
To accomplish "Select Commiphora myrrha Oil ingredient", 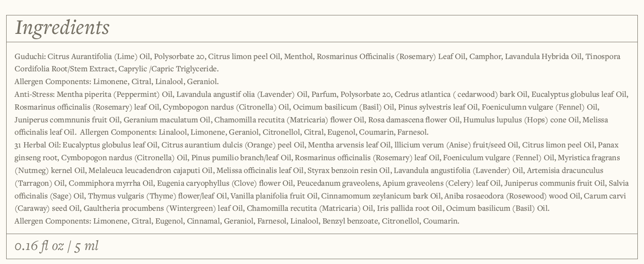I will click(111, 183).
